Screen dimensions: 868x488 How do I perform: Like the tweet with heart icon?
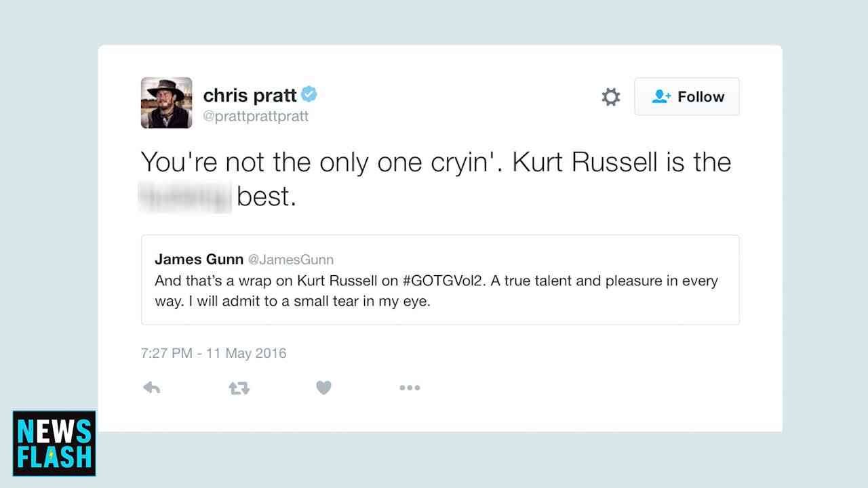pyautogui.click(x=323, y=388)
